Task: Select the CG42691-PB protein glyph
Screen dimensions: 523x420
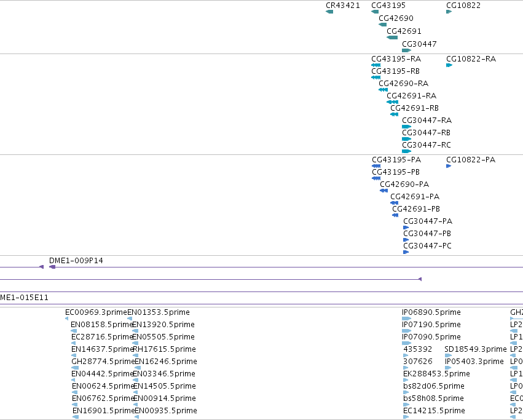Action: pos(395,215)
